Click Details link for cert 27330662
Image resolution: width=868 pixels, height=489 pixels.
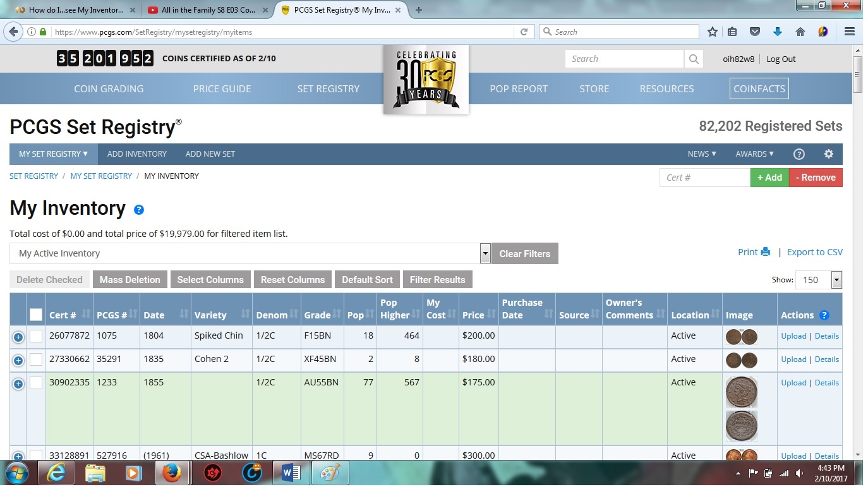(x=827, y=359)
